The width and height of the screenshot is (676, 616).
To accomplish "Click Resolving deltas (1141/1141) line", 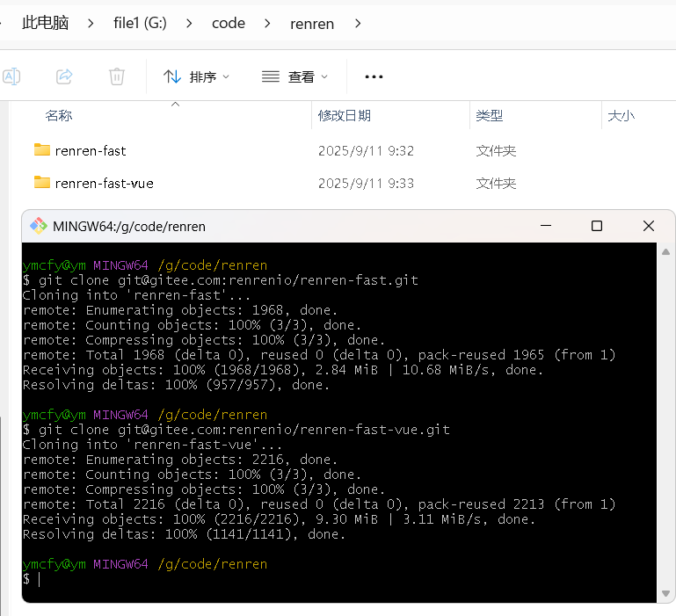I will coord(184,534).
